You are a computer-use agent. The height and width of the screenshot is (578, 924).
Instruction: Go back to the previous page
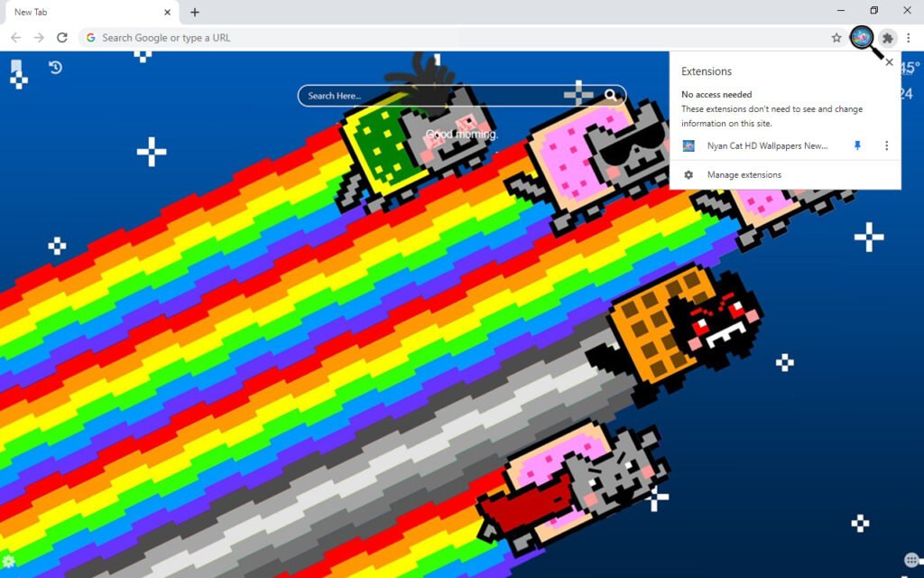tap(16, 38)
